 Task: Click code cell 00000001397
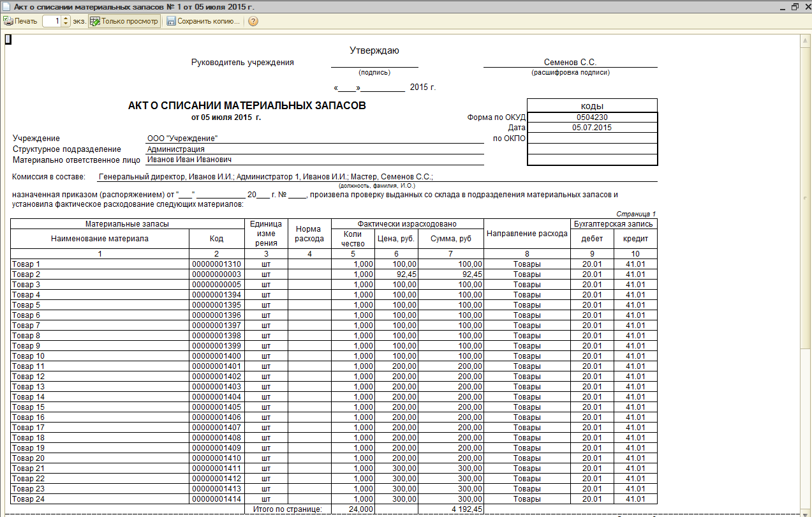click(217, 326)
